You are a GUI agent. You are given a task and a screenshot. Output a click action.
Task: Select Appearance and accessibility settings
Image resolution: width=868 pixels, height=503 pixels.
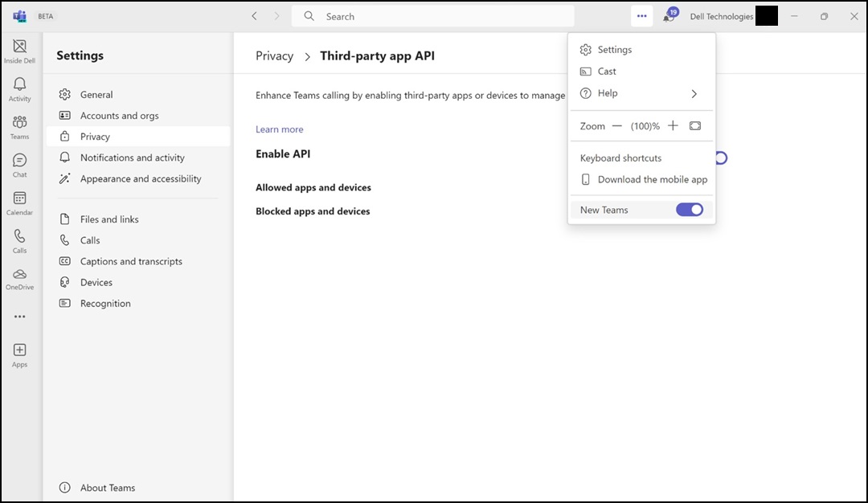click(141, 178)
